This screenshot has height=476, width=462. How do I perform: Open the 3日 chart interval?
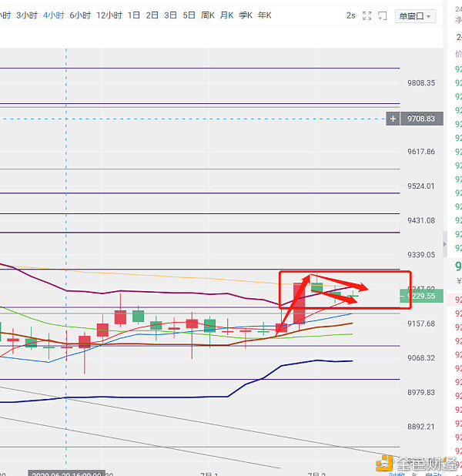click(170, 15)
